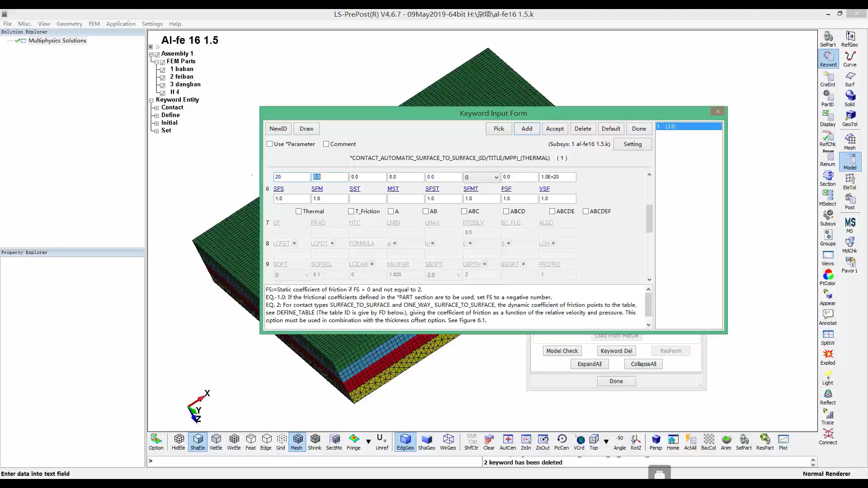This screenshot has width=868, height=488.
Task: Expand the Define keyword entity node
Action: [156, 115]
